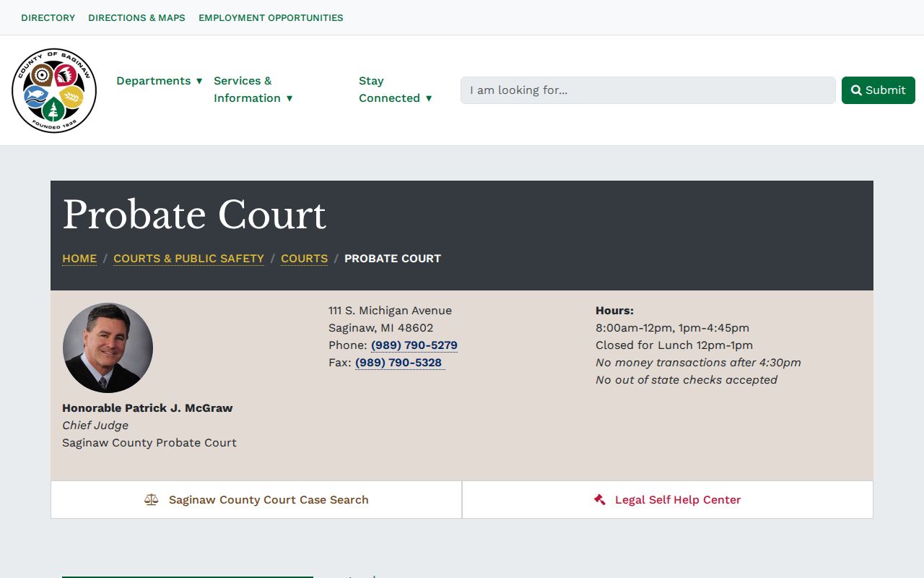
Task: Focus the 'I am looking for...' search field
Action: (648, 90)
